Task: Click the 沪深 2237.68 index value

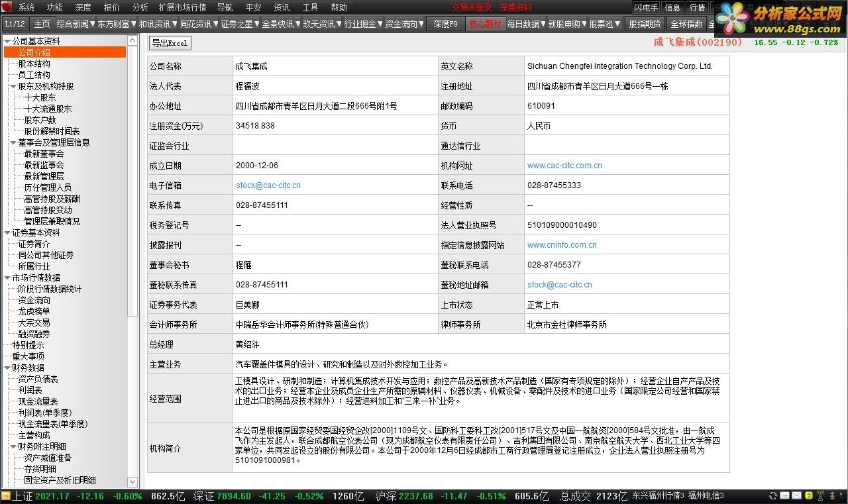Action: point(415,496)
